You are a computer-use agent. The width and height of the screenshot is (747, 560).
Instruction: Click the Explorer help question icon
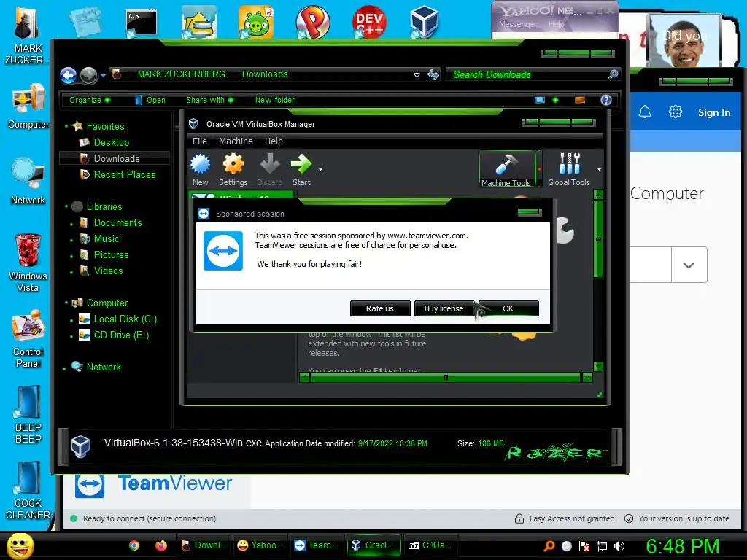606,100
